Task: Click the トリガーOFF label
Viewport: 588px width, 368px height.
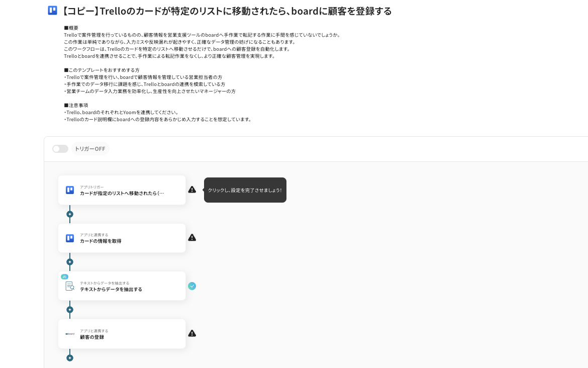Action: tap(90, 149)
